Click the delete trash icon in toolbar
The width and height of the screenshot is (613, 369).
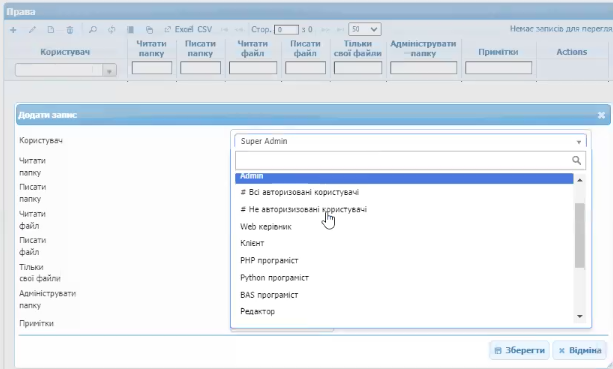[x=70, y=30]
